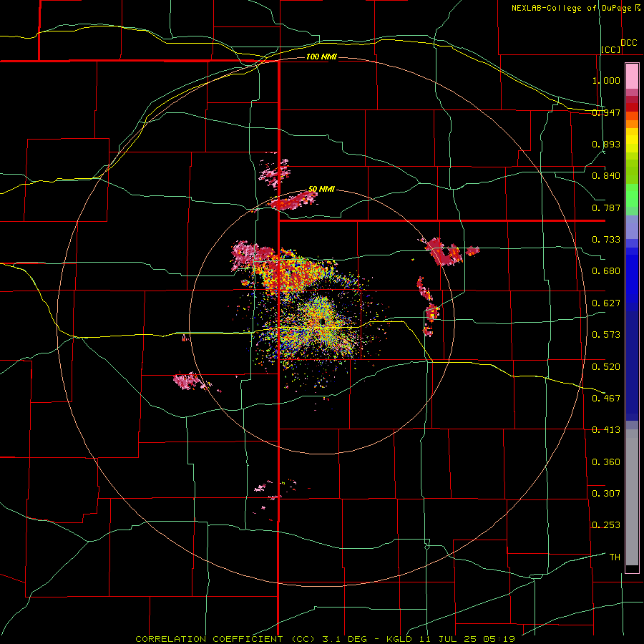Click the [CC] scale header label

point(611,49)
